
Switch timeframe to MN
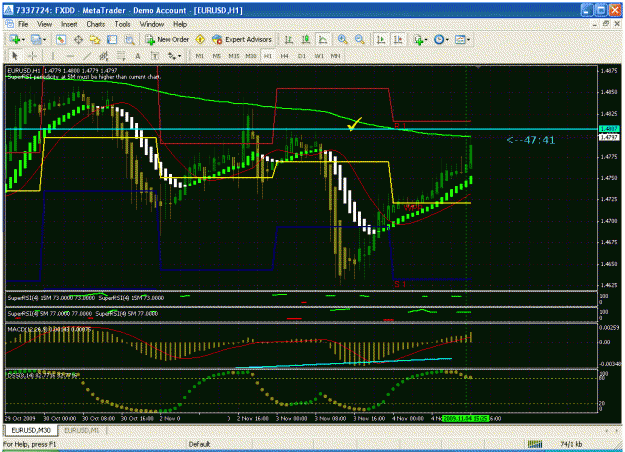point(336,56)
